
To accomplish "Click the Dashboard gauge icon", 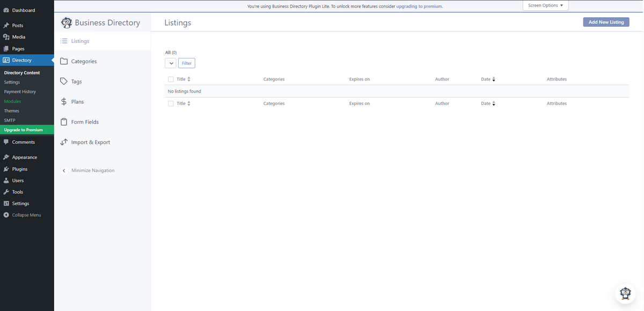I will click(x=6, y=10).
